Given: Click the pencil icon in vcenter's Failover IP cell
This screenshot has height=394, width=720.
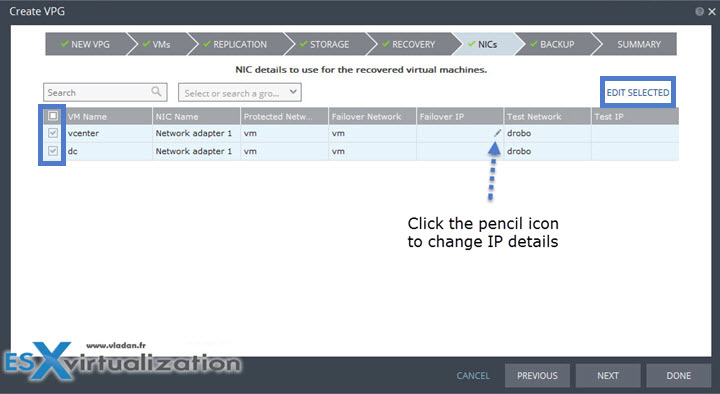Looking at the screenshot, I should pyautogui.click(x=497, y=133).
